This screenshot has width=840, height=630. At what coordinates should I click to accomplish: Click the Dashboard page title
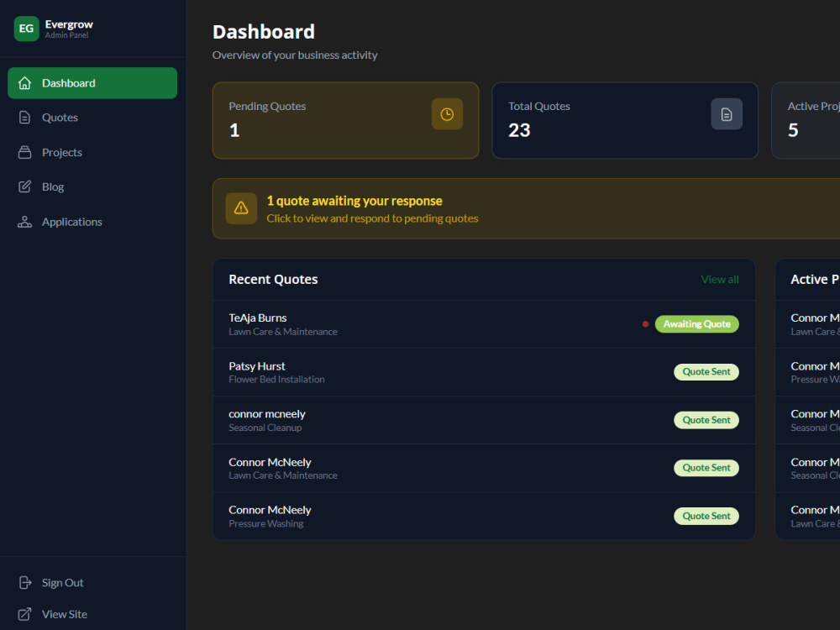pyautogui.click(x=264, y=32)
